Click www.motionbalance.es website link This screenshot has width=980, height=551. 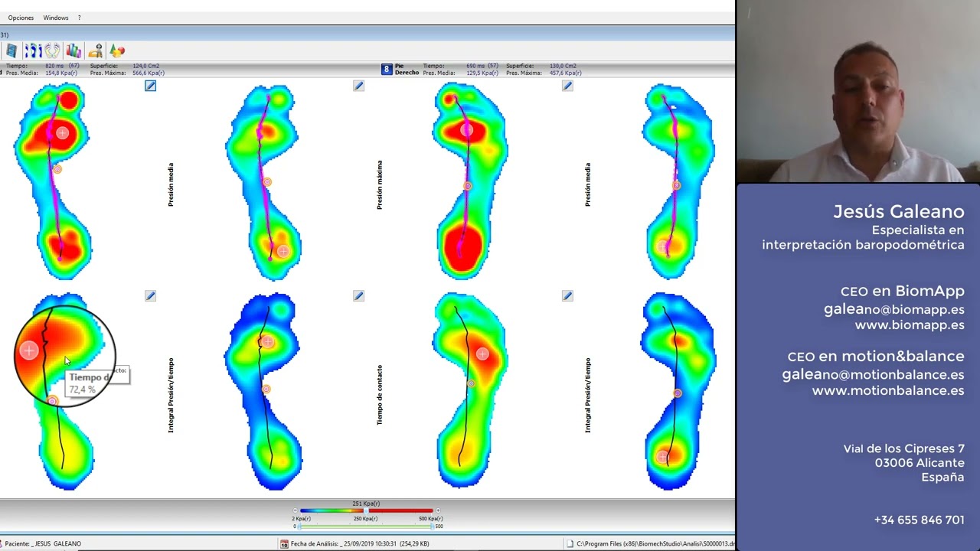(888, 390)
